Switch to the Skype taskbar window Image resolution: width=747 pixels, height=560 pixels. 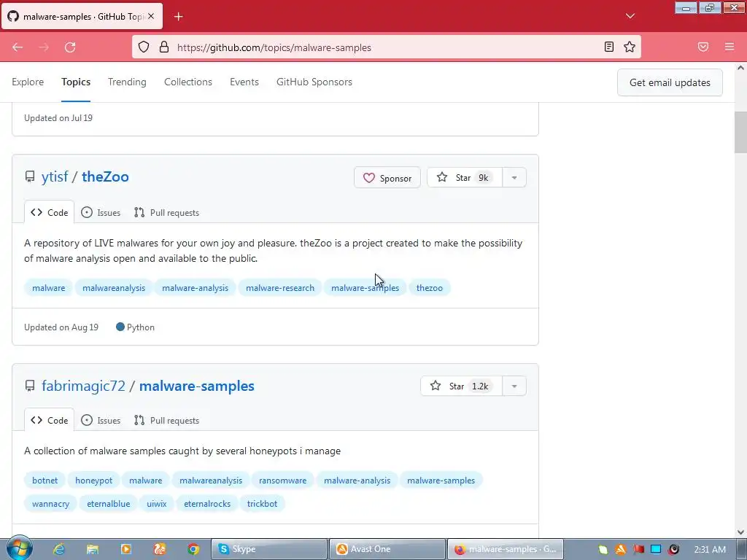point(269,549)
